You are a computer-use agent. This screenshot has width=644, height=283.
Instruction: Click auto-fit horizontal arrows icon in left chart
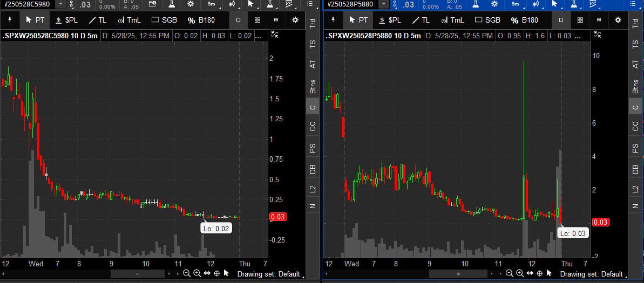click(x=207, y=274)
